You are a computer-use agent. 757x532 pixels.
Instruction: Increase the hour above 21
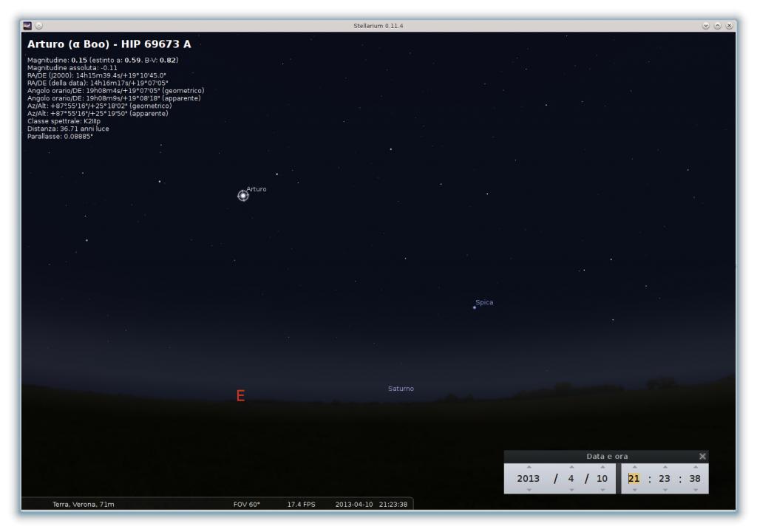634,467
